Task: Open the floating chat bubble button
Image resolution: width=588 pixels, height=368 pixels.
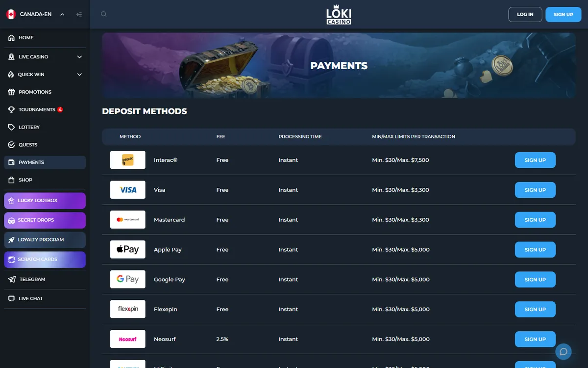Action: tap(563, 351)
